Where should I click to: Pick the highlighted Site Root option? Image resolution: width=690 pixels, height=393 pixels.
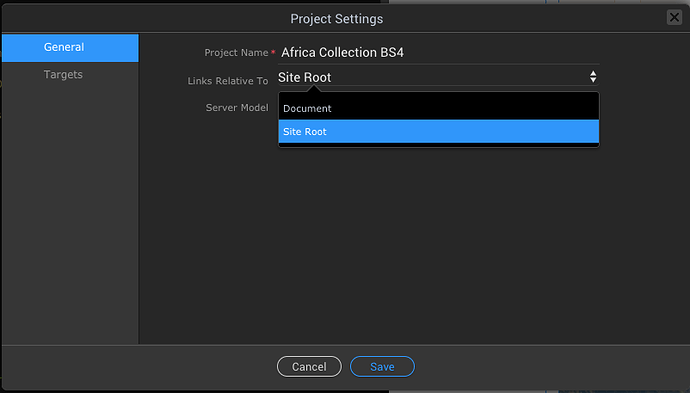click(439, 131)
